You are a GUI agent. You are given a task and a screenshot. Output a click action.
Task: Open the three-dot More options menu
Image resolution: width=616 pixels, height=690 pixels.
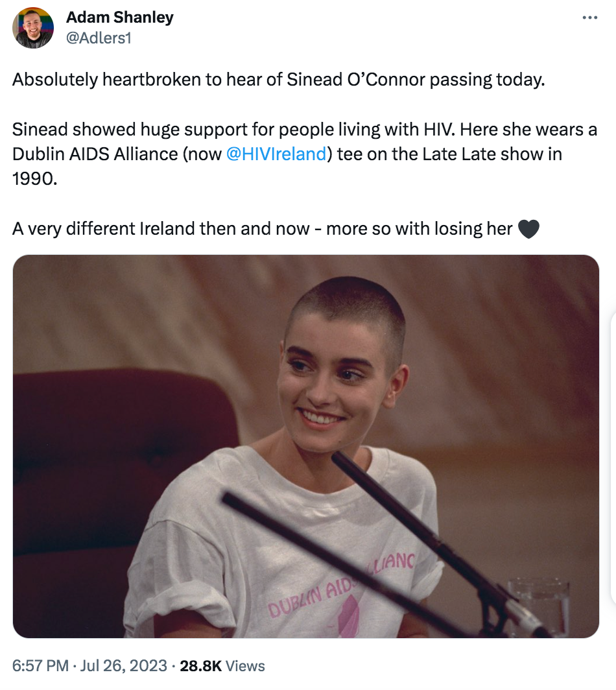(589, 18)
